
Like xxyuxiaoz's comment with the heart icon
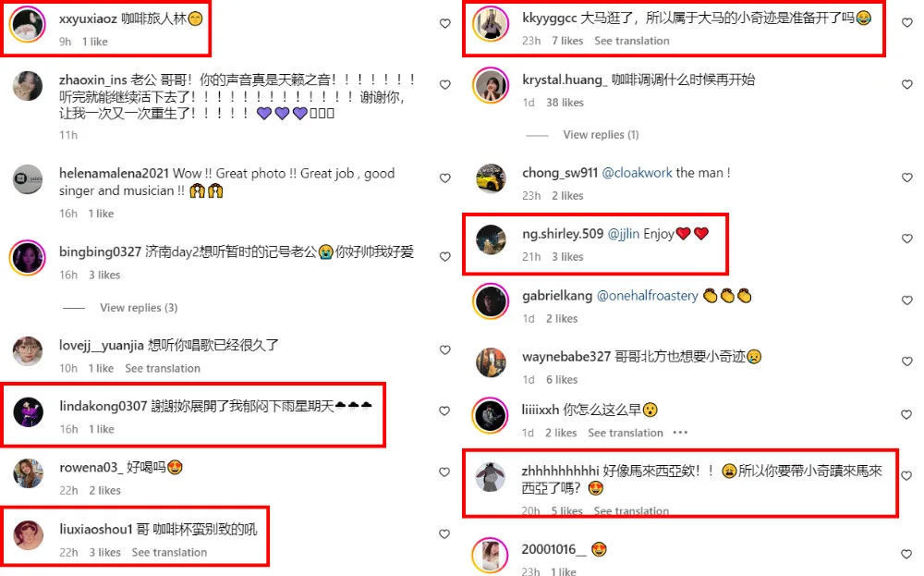[445, 24]
